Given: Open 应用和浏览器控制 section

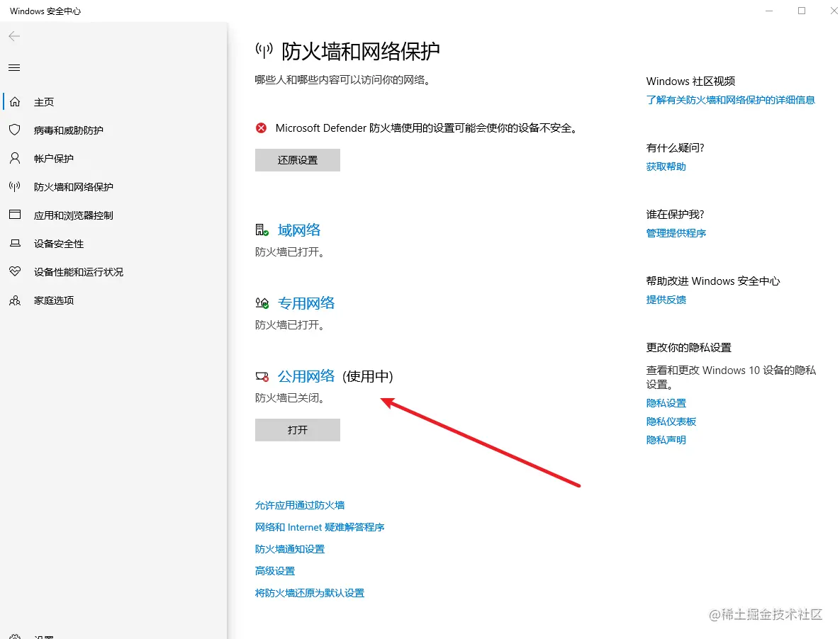Looking at the screenshot, I should (74, 215).
